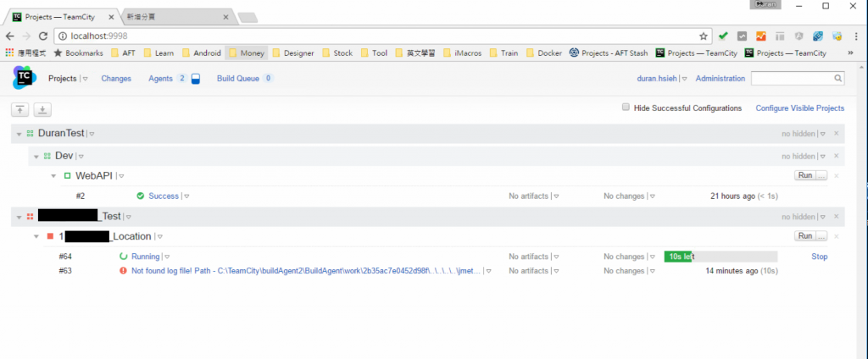868x359 pixels.
Task: Click the green checkmark extension icon
Action: 723,36
